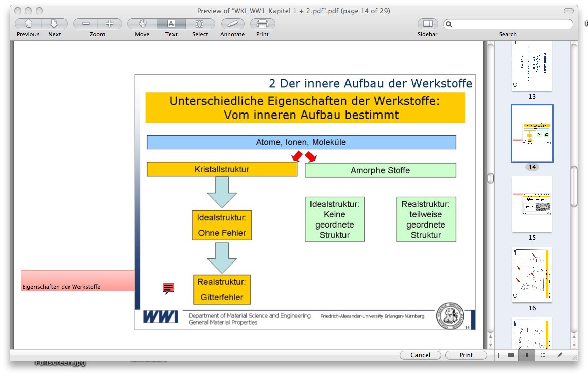The width and height of the screenshot is (588, 376).
Task: Click the green zoom window button
Action: click(39, 11)
